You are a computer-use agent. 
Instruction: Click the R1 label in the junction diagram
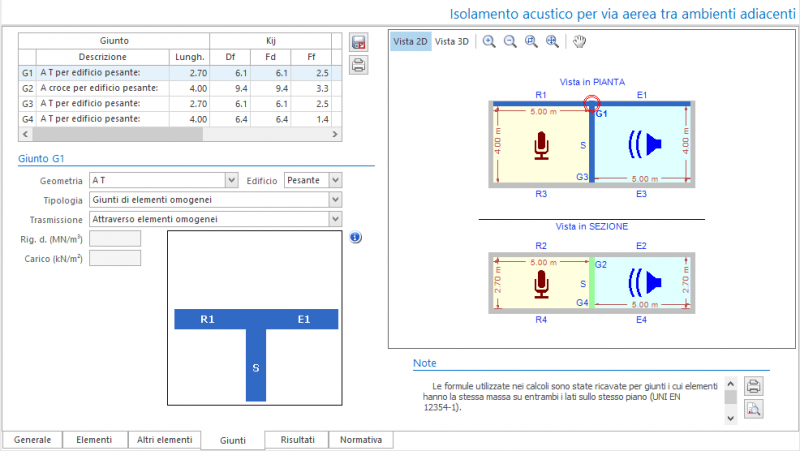tap(207, 319)
